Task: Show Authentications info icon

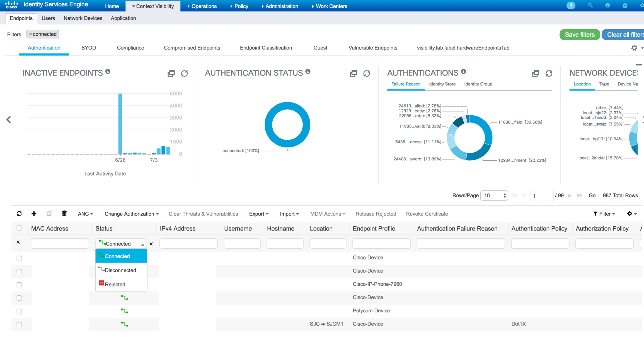Action: pos(463,72)
